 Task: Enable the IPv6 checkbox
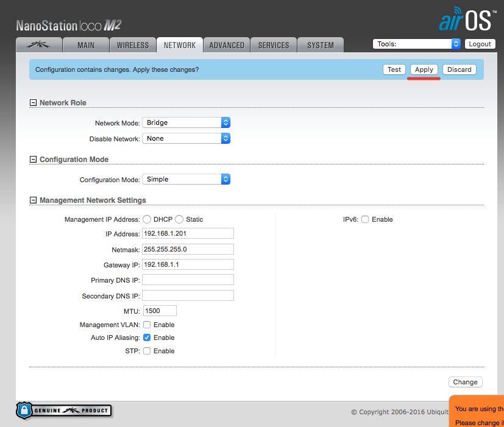365,219
